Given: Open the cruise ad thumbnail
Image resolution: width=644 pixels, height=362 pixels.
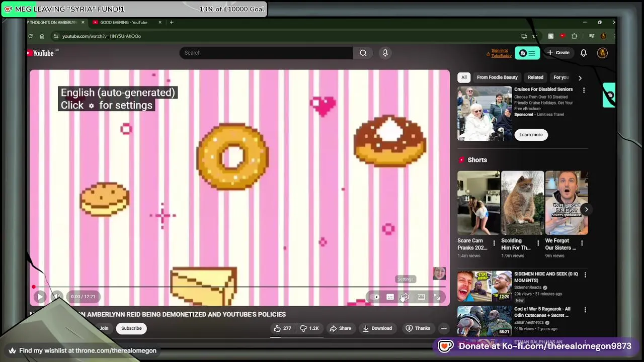Looking at the screenshot, I should (x=485, y=114).
